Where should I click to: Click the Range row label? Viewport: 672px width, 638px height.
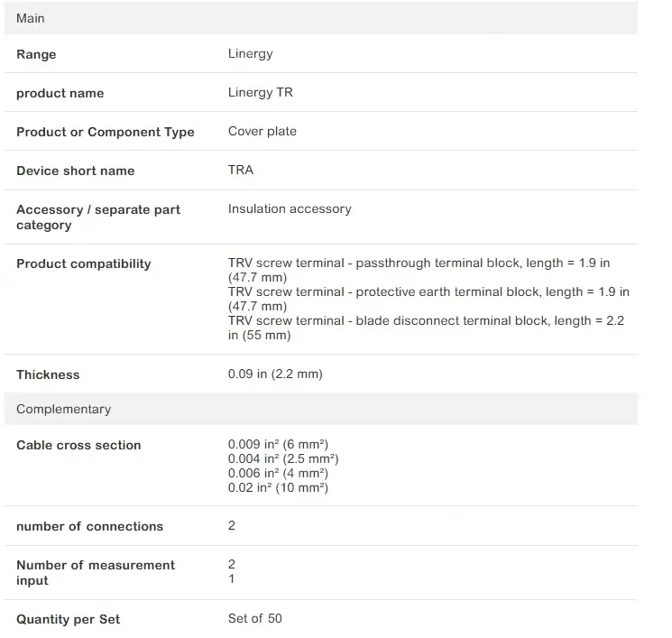pyautogui.click(x=36, y=54)
